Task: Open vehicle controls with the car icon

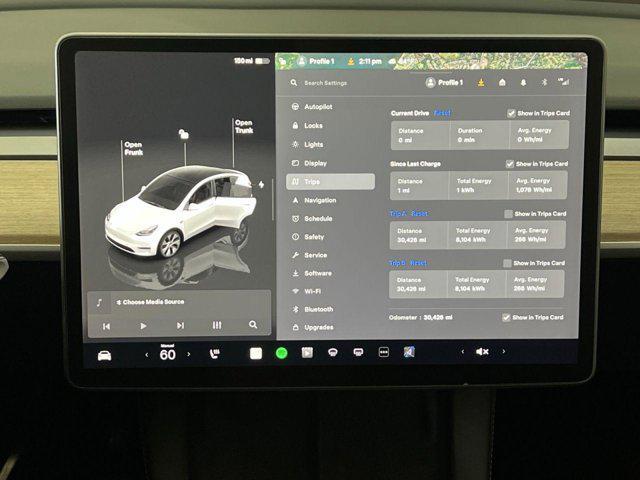Action: tap(104, 355)
